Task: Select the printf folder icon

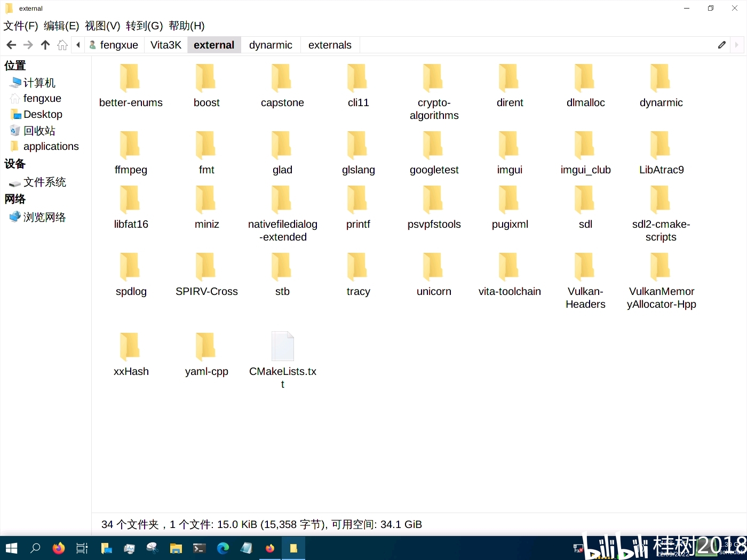Action: (x=357, y=199)
